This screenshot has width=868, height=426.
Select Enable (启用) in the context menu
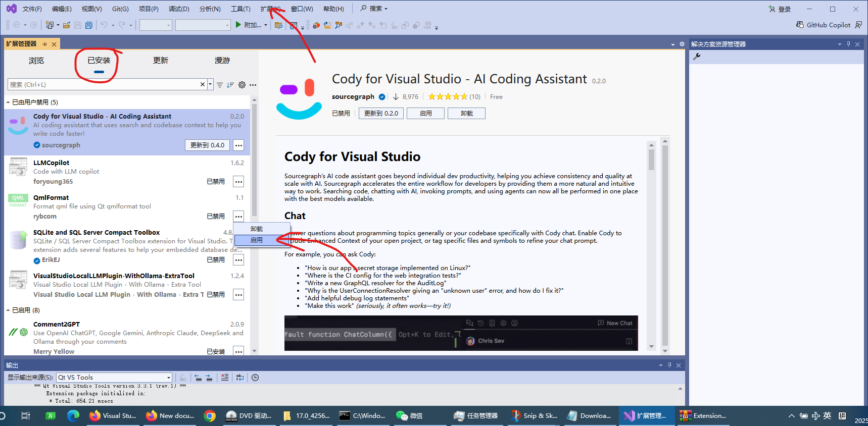tap(262, 240)
